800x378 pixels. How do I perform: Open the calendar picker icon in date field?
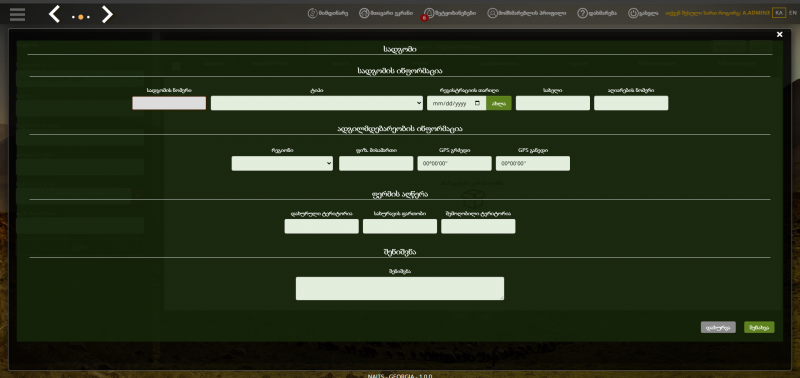(478, 103)
